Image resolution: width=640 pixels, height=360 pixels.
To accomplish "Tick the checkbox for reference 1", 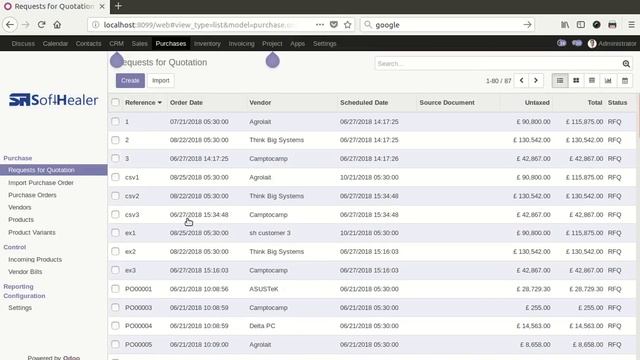I will pyautogui.click(x=116, y=122).
